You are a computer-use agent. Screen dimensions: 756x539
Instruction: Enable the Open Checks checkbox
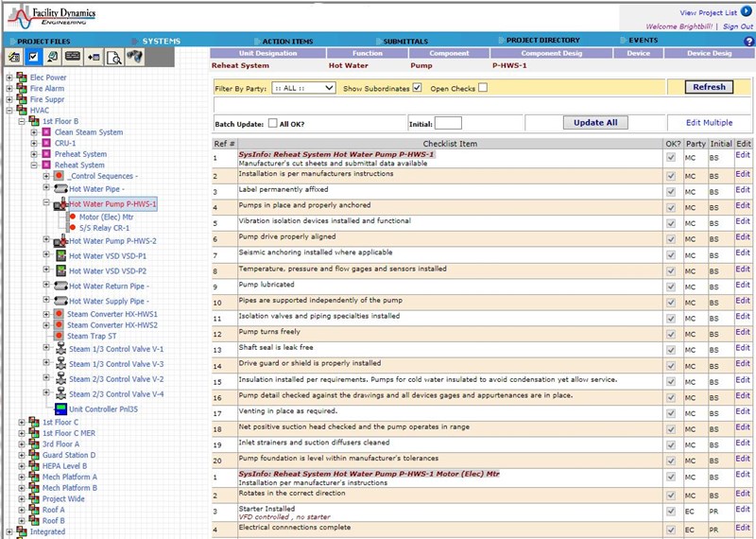[x=483, y=87]
